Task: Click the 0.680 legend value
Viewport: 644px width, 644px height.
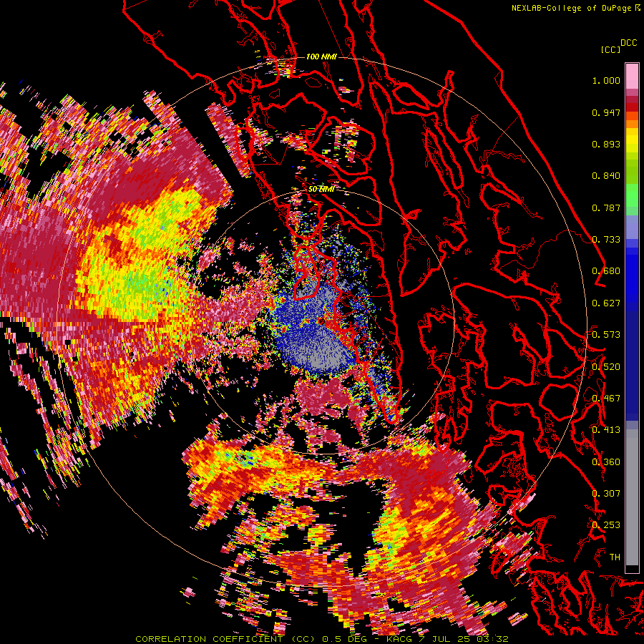Action: point(606,271)
